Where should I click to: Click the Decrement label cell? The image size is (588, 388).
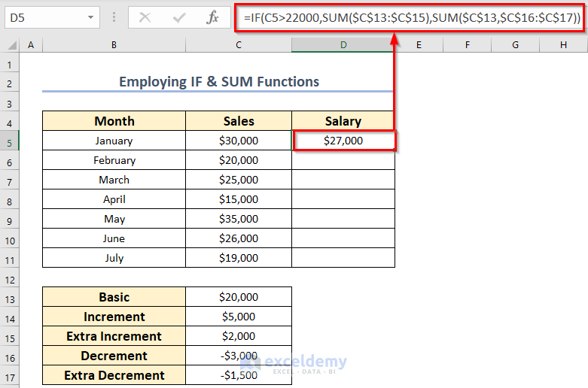(114, 356)
